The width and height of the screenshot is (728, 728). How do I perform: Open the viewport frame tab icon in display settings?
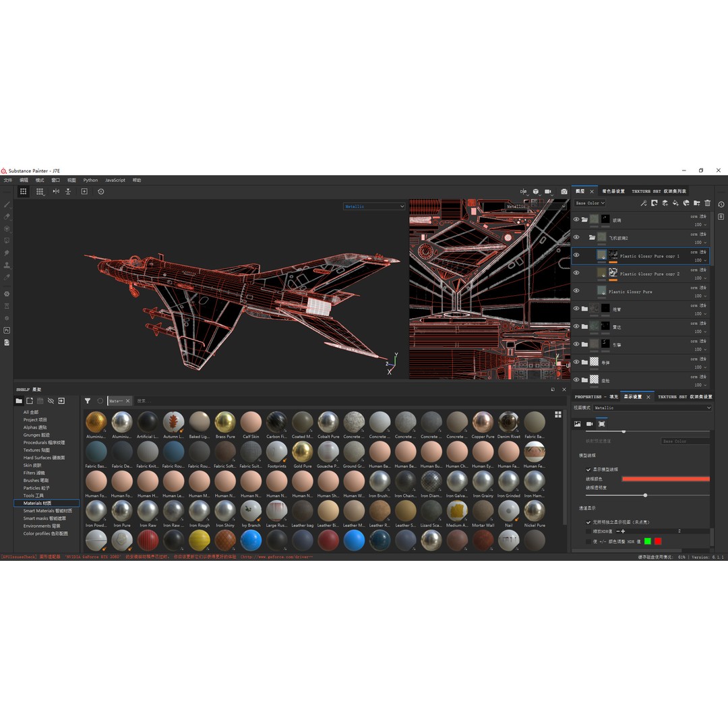tap(602, 424)
